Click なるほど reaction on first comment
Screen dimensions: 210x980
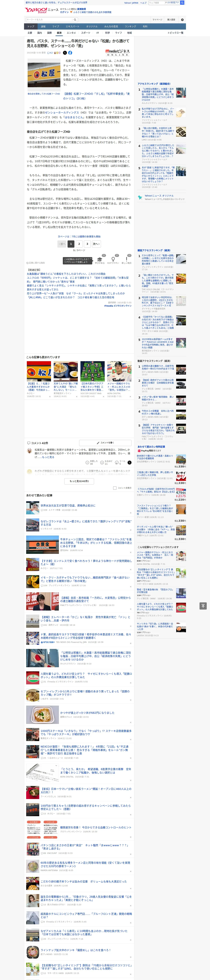(x=107, y=462)
